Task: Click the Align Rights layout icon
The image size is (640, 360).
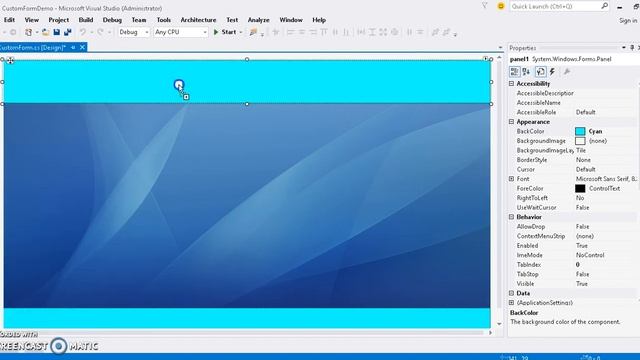Action: coord(313,32)
